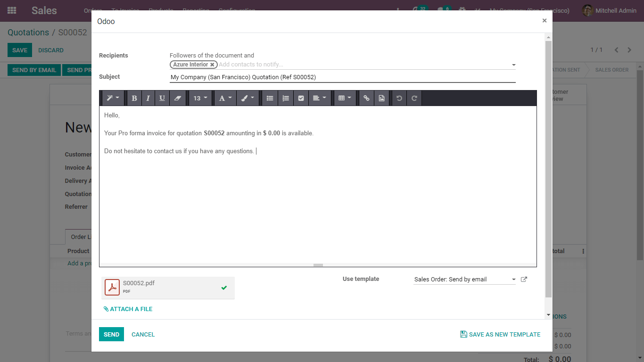Open the Quotations breadcrumb link
This screenshot has width=644, height=362.
tap(28, 33)
